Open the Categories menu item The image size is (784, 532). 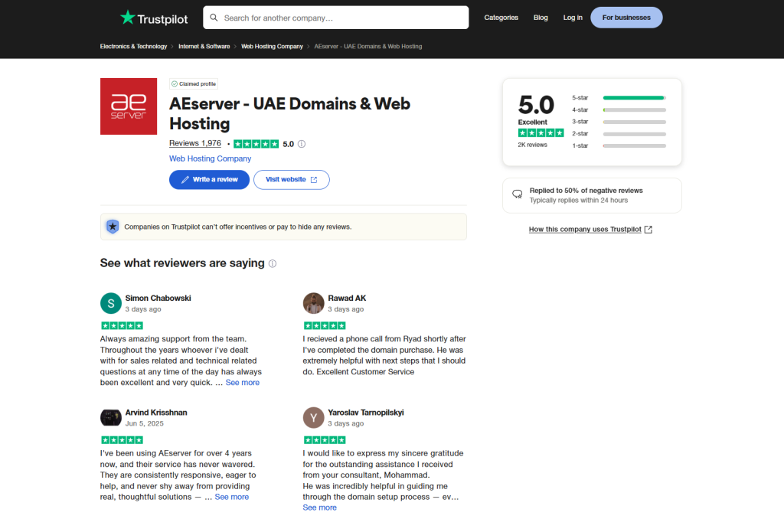(501, 18)
